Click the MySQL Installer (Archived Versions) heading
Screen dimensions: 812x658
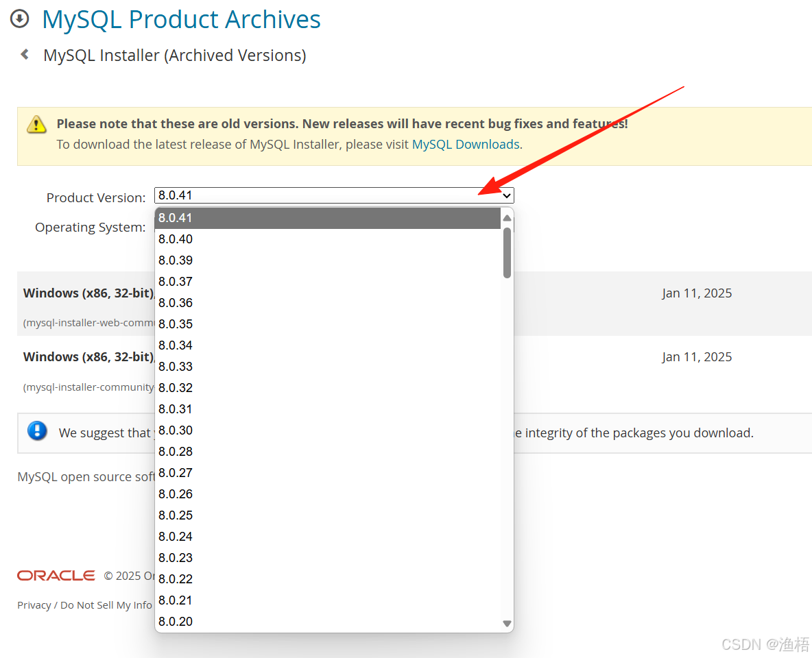174,55
